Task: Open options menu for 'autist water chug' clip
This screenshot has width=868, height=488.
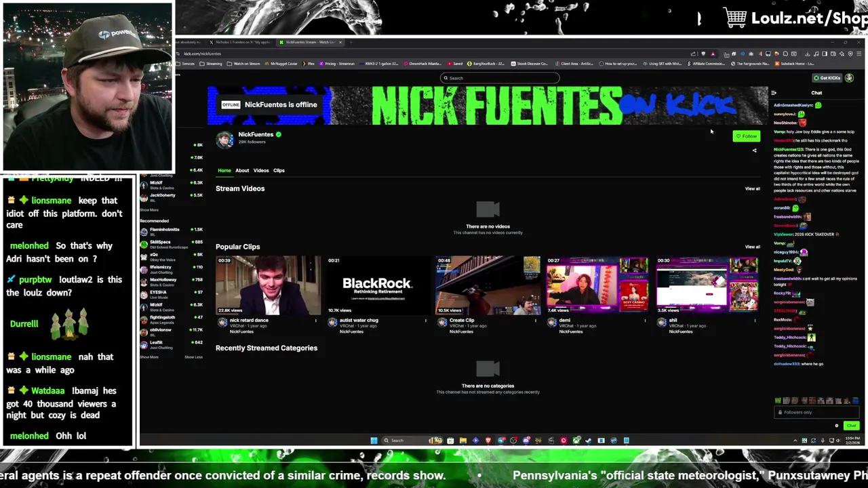Action: click(x=426, y=321)
